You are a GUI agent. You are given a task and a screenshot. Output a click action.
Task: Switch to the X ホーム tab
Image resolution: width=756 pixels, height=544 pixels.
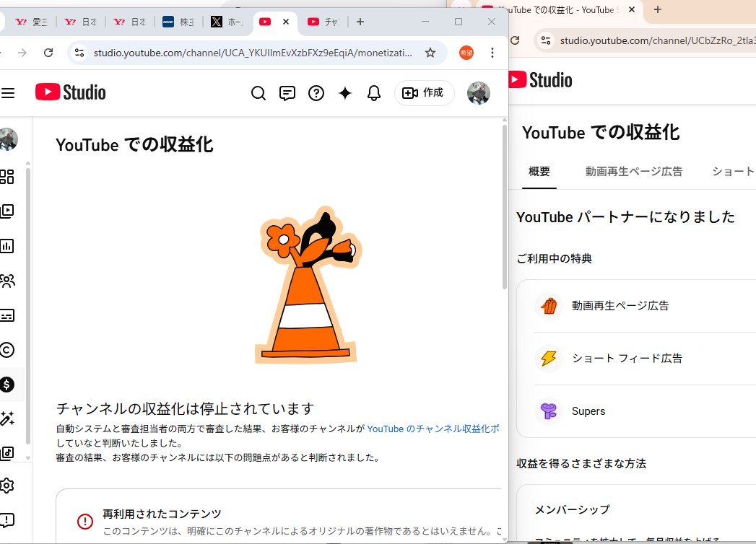[227, 22]
